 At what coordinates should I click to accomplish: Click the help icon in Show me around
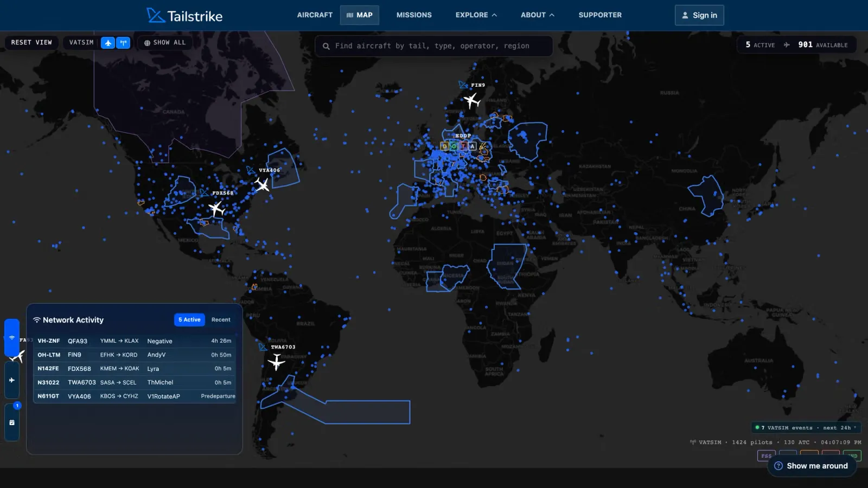tap(778, 466)
